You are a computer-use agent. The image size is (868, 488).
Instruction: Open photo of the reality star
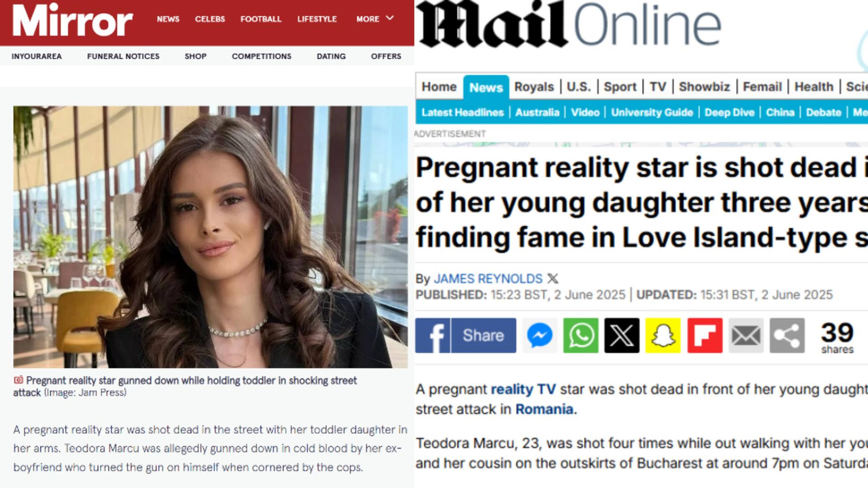(x=210, y=237)
